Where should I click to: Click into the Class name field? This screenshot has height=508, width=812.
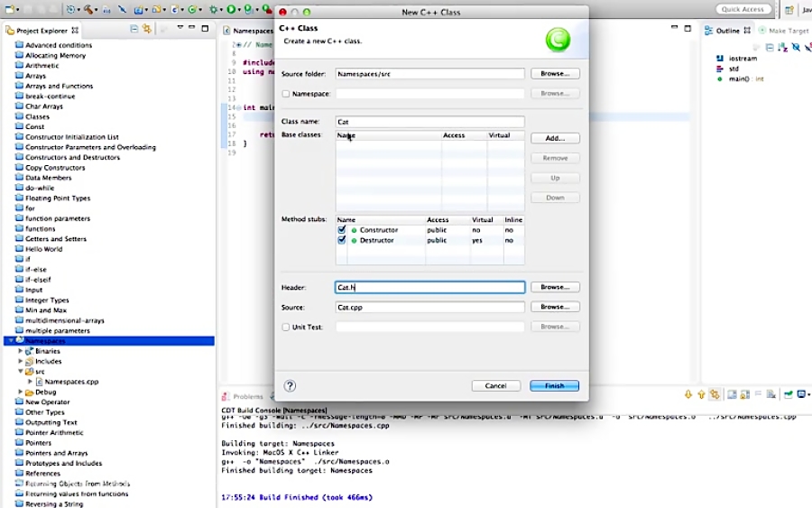tap(429, 122)
